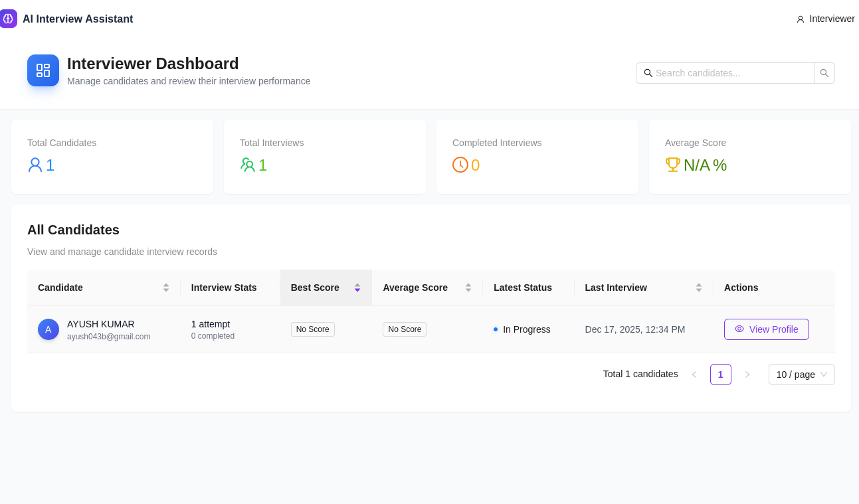The height and width of the screenshot is (504, 859).
Task: Click the Candidate column header
Action: point(104,288)
